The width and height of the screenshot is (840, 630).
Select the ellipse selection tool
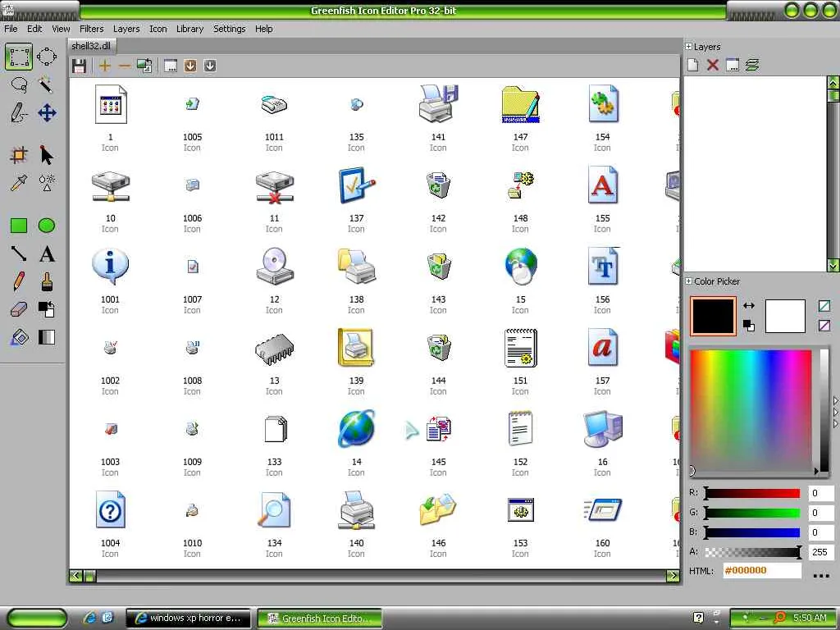click(47, 57)
